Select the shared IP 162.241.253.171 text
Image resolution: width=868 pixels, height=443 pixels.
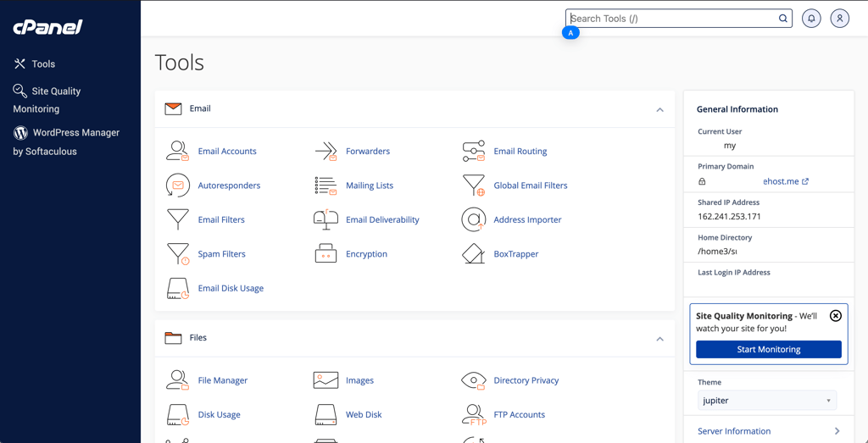pyautogui.click(x=729, y=216)
